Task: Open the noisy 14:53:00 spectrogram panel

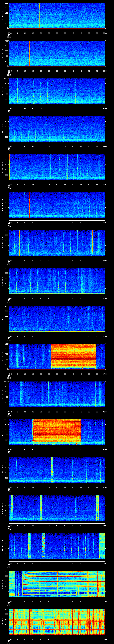Action: (x=57, y=621)
